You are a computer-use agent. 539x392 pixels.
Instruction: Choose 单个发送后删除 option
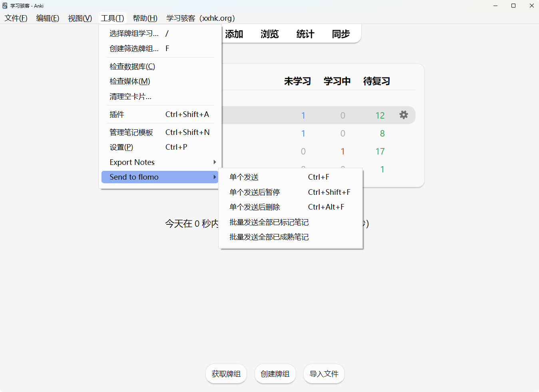pos(255,207)
